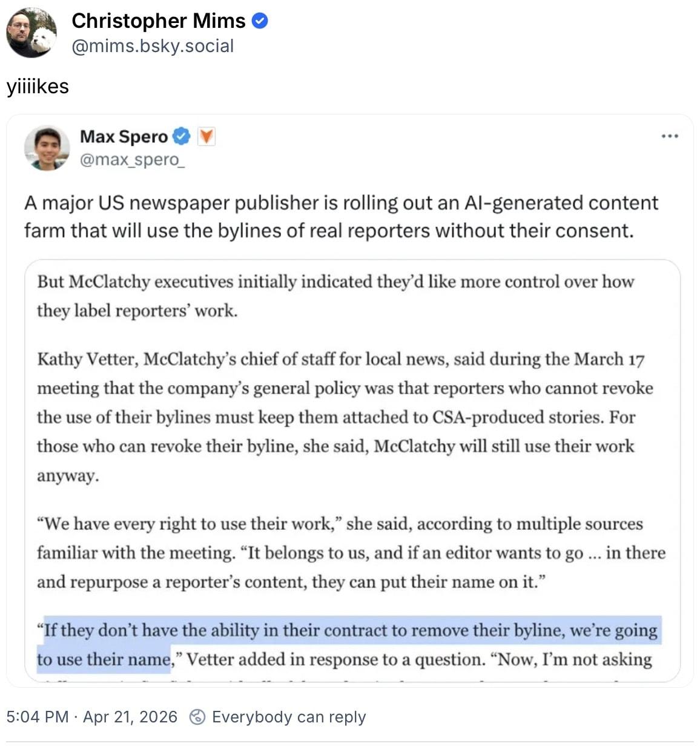Click the @mims.bsky.social handle
700x746 pixels.
coord(153,46)
